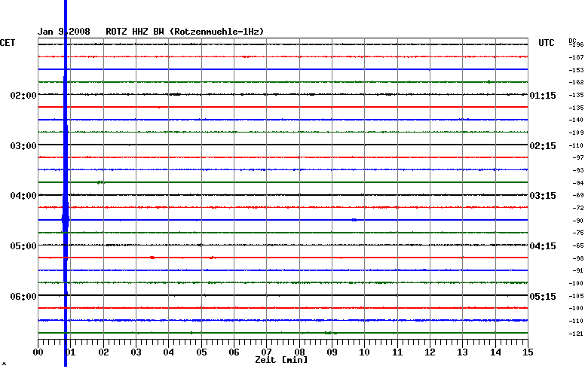This screenshot has width=588, height=372.
Task: Click the '04' minute tick label
Action: tap(169, 352)
